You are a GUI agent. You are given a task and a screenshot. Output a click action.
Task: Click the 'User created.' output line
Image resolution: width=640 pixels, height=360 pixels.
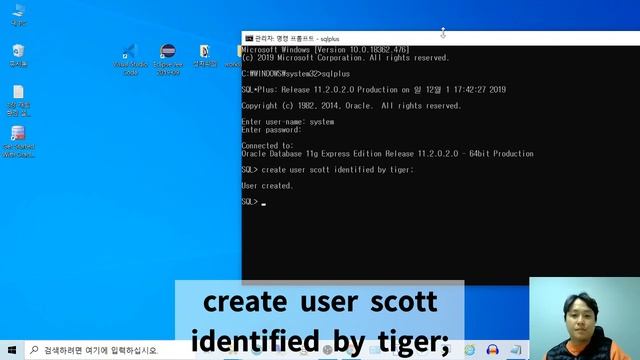[x=267, y=186]
